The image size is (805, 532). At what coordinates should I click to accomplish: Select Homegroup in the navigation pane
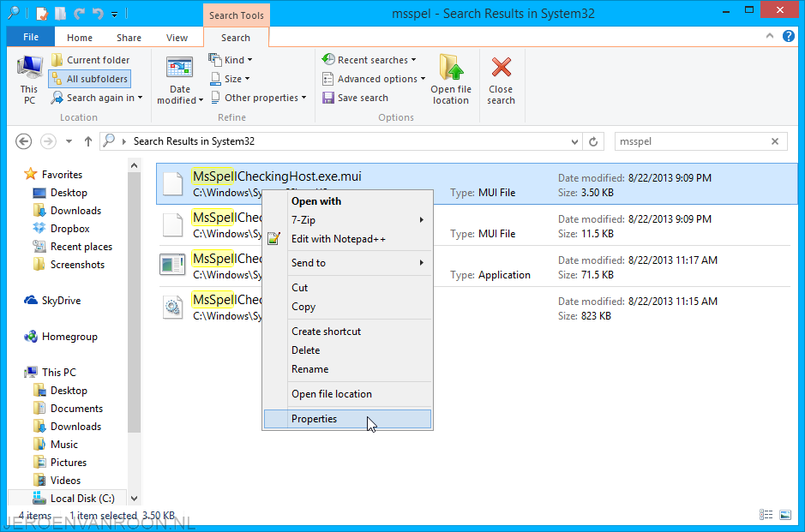[61, 337]
